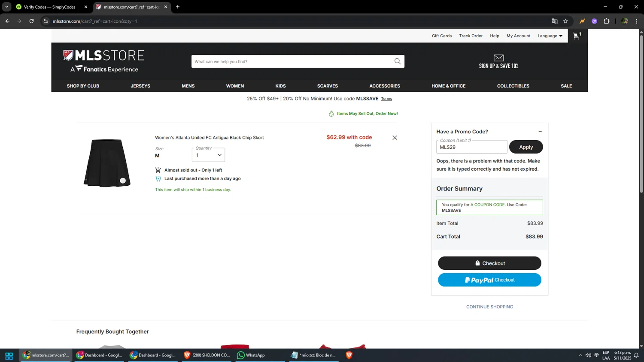This screenshot has width=644, height=362.
Task: Open the first Dashboard Chrome taskbar window
Action: [x=99, y=355]
